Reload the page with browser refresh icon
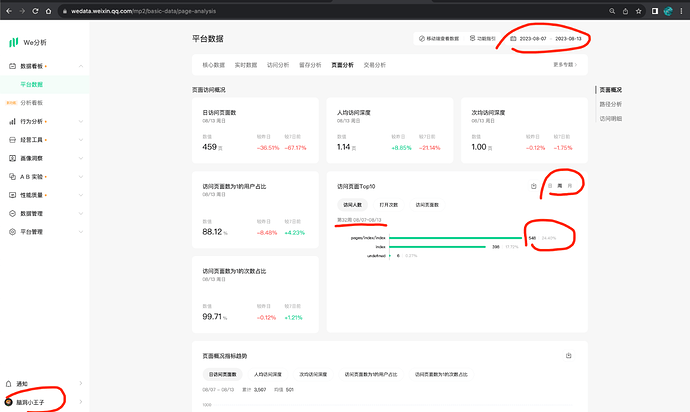Image resolution: width=690 pixels, height=412 pixels. [x=35, y=11]
